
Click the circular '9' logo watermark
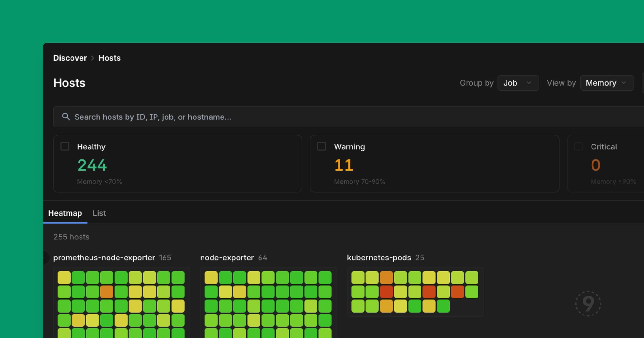click(588, 303)
